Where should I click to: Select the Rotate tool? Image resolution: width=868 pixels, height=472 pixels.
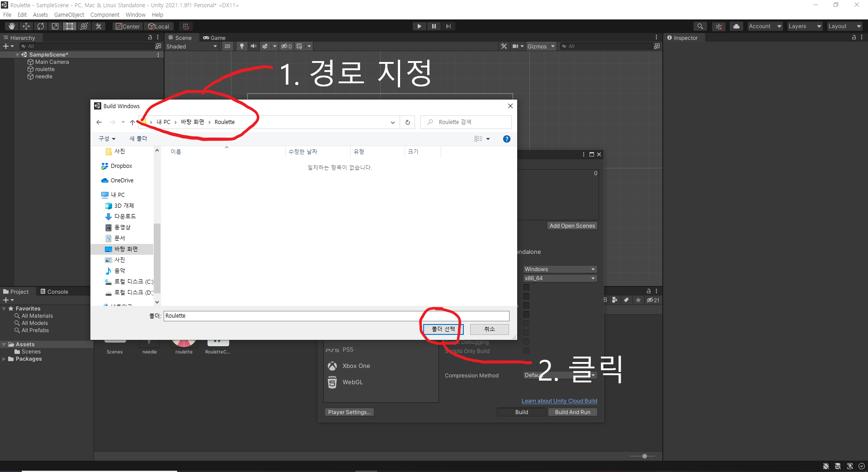pyautogui.click(x=41, y=26)
